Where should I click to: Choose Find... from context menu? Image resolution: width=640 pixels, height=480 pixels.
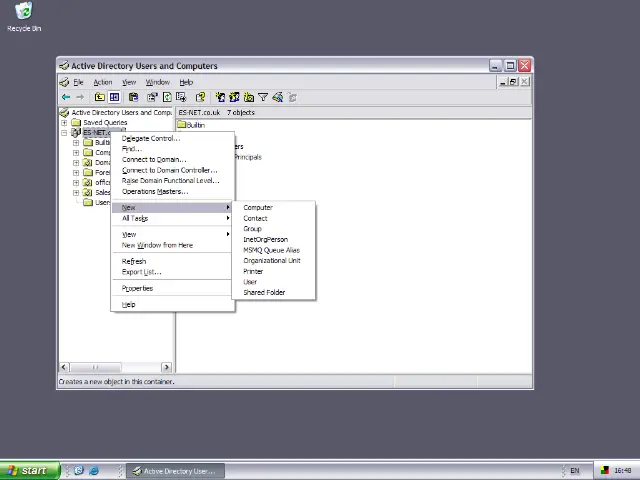(x=173, y=149)
